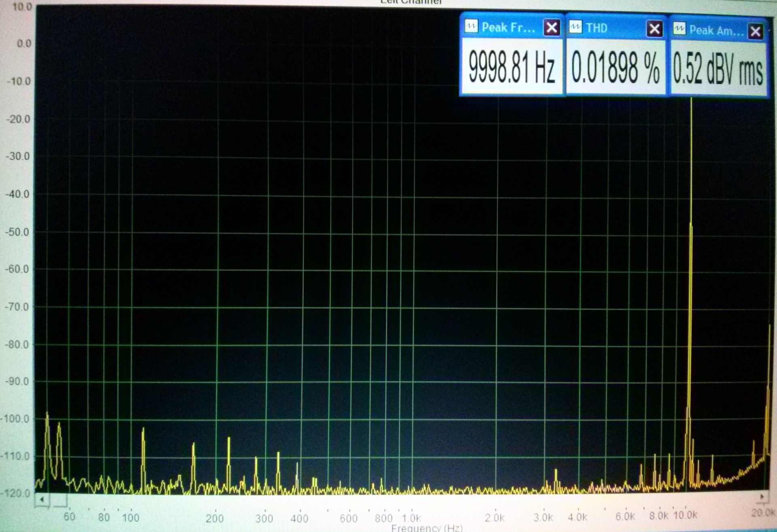This screenshot has width=777, height=532.
Task: Close the THD readout window
Action: (654, 29)
